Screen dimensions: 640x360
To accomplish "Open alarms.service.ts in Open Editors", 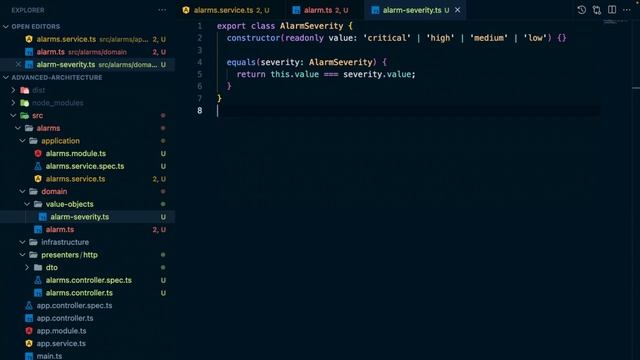I will coord(87,39).
